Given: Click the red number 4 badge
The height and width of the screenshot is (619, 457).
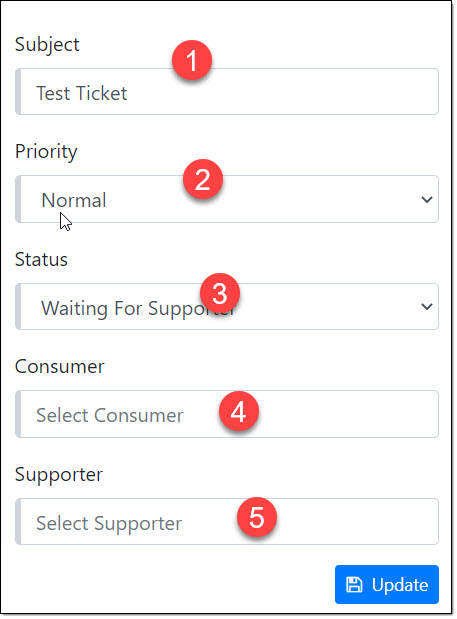Looking at the screenshot, I should (239, 411).
